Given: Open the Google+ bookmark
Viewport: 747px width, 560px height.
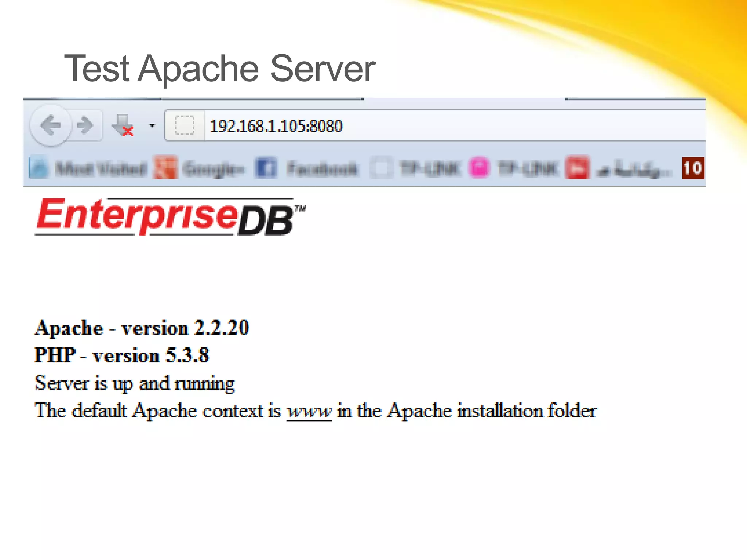Looking at the screenshot, I should point(199,168).
